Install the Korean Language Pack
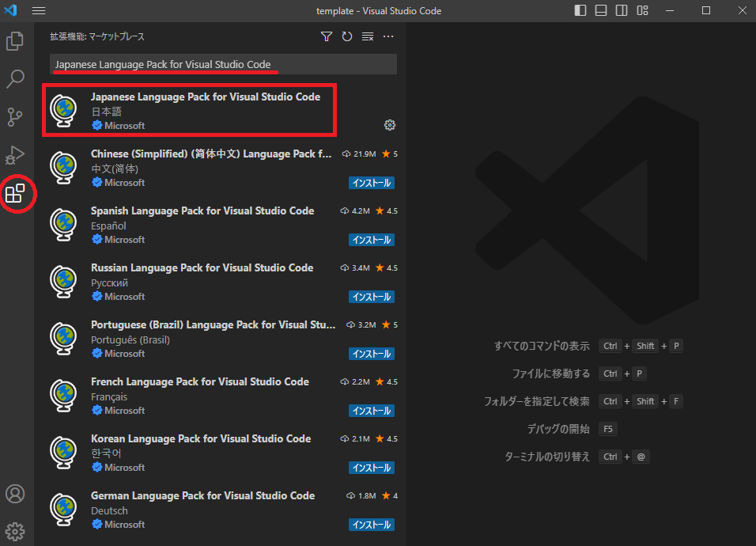Viewport: 756px width, 546px height. tap(371, 468)
